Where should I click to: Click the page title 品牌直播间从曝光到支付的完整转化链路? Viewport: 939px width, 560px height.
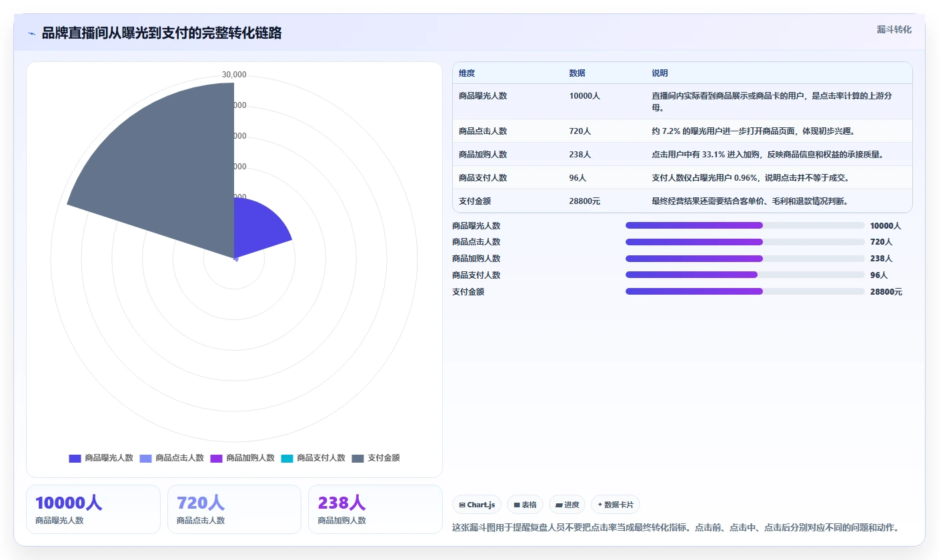pos(161,33)
